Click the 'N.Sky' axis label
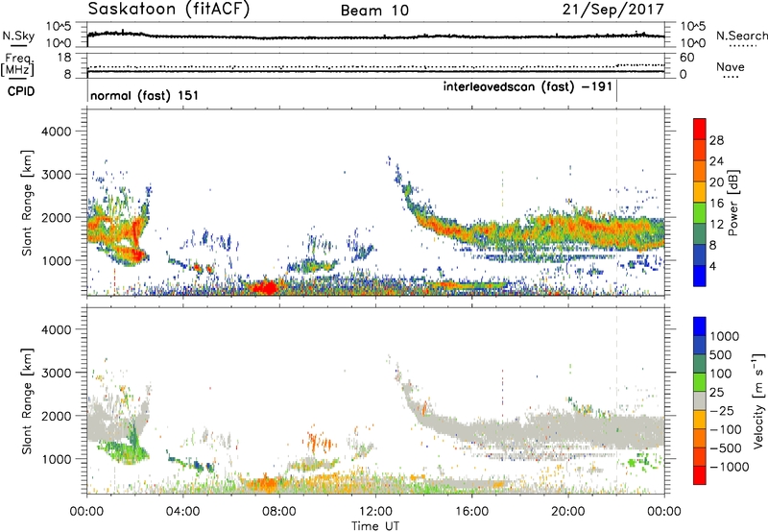 18,36
